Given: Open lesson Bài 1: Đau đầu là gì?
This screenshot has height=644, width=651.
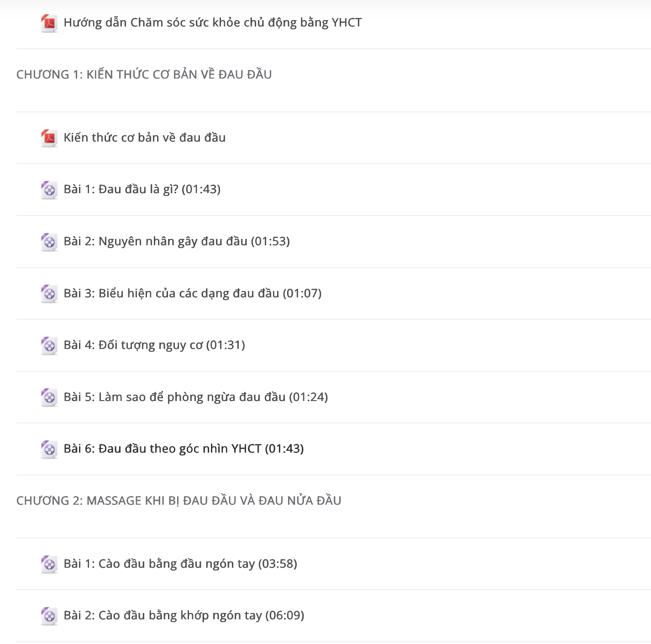Looking at the screenshot, I should [142, 189].
